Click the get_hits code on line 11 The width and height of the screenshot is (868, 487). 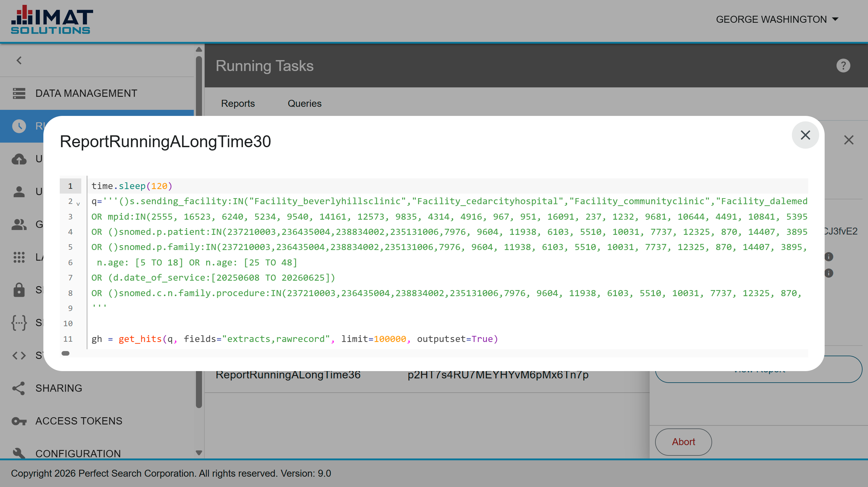[294, 339]
